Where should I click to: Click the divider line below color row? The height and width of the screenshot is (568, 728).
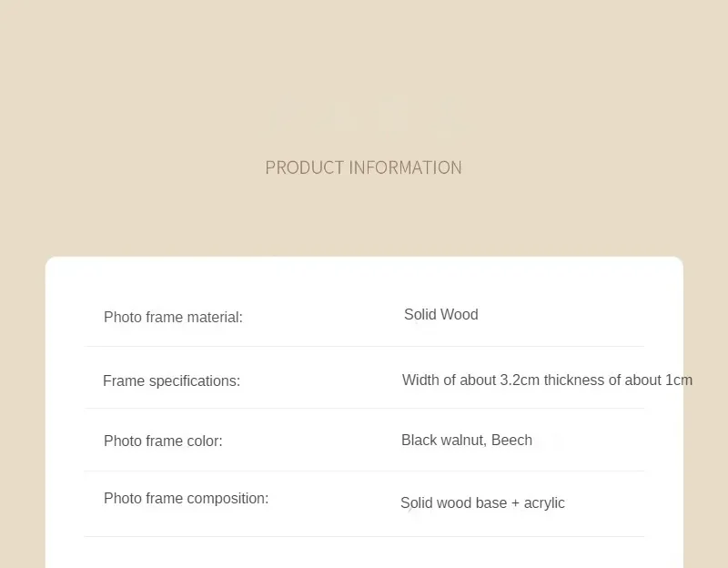click(x=364, y=471)
